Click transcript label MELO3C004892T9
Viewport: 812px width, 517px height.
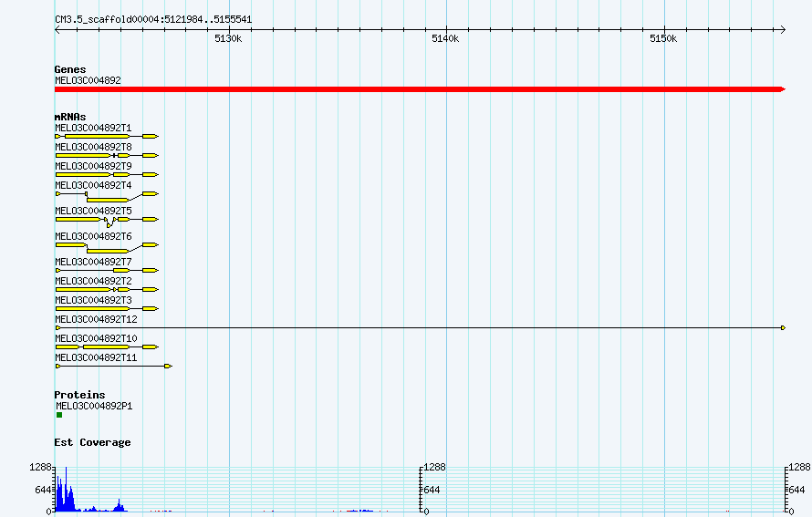(93, 166)
